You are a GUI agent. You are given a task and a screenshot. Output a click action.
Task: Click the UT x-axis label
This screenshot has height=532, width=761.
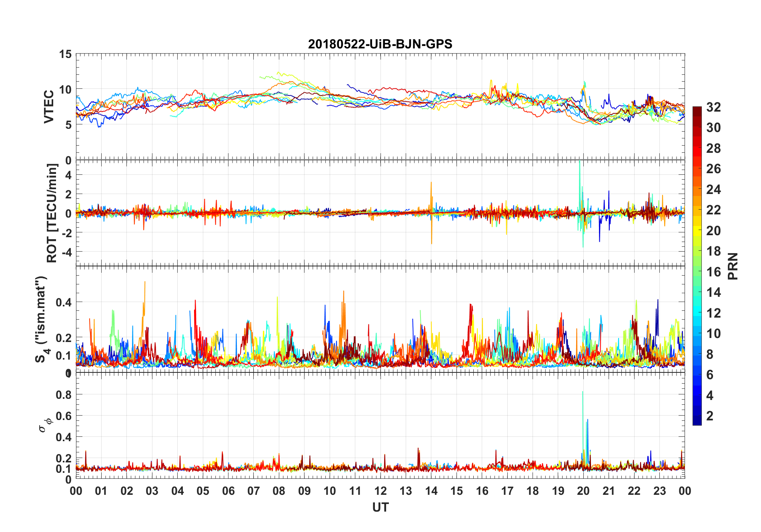click(x=380, y=508)
